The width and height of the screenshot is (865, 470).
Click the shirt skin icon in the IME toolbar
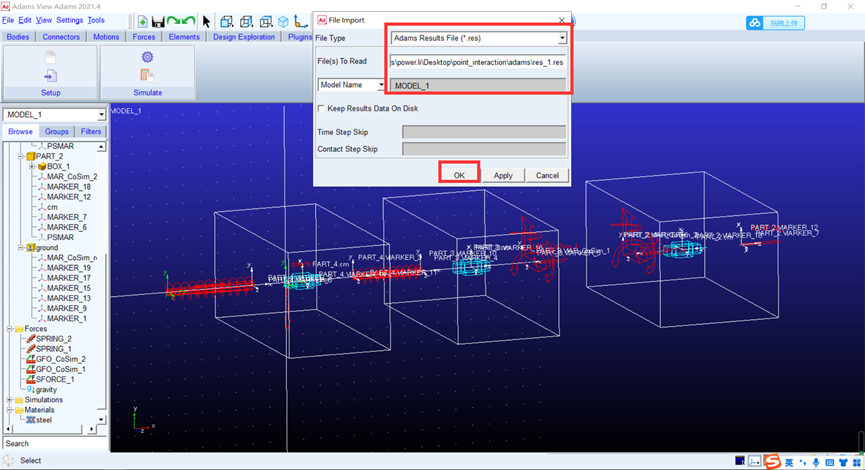843,462
